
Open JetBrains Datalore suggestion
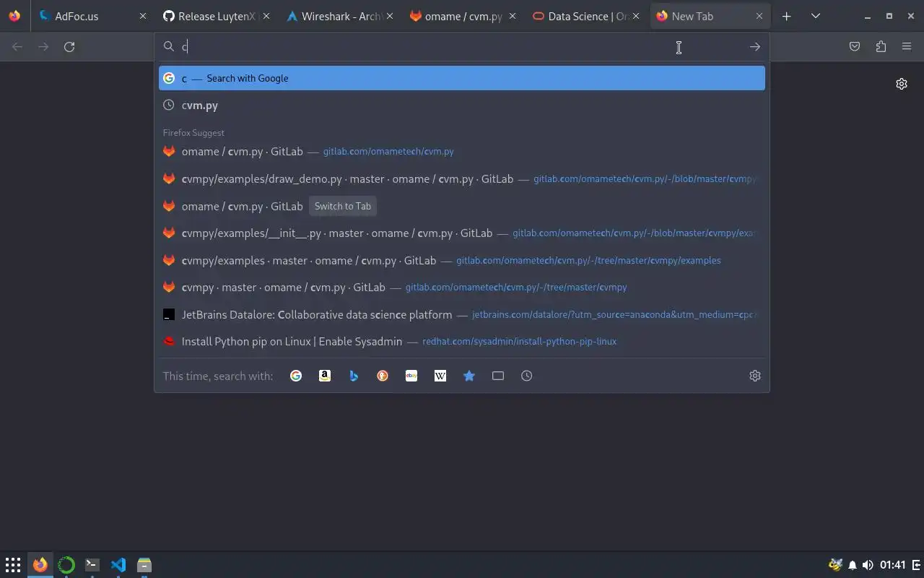coord(462,315)
